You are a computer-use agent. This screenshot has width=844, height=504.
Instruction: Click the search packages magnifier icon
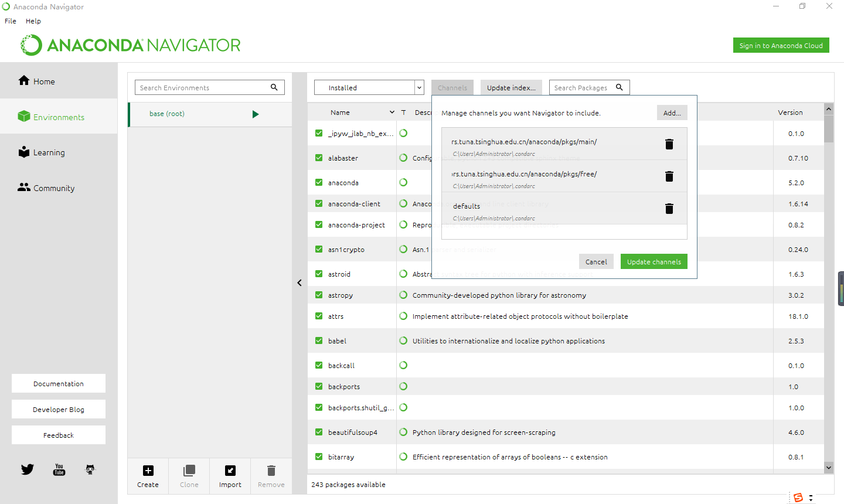[619, 87]
